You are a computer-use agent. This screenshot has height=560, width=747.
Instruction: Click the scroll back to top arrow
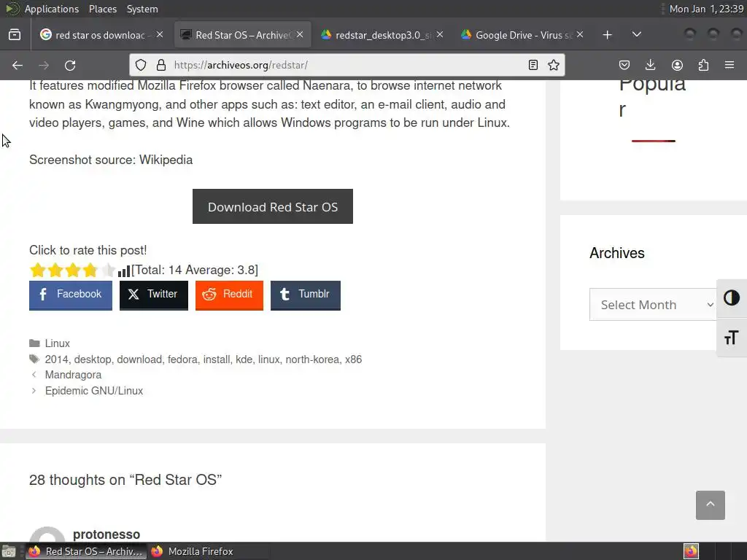point(710,505)
